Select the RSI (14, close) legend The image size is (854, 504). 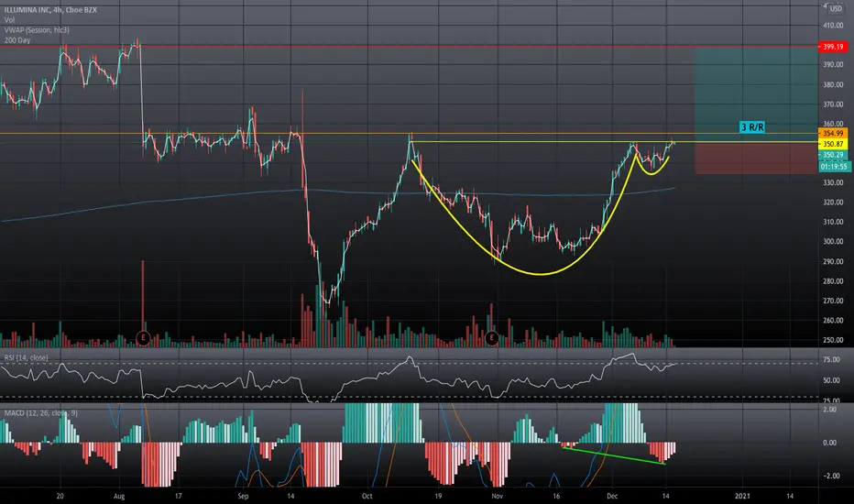[x=27, y=358]
